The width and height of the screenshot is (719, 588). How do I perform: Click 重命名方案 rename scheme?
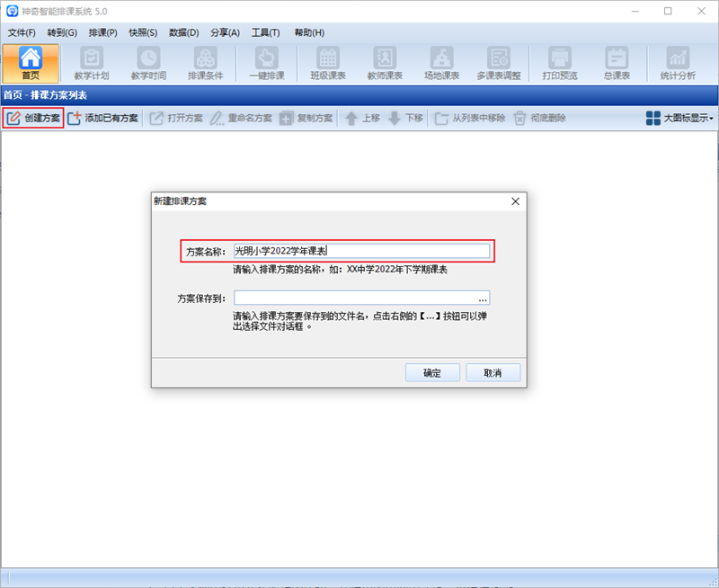click(241, 118)
